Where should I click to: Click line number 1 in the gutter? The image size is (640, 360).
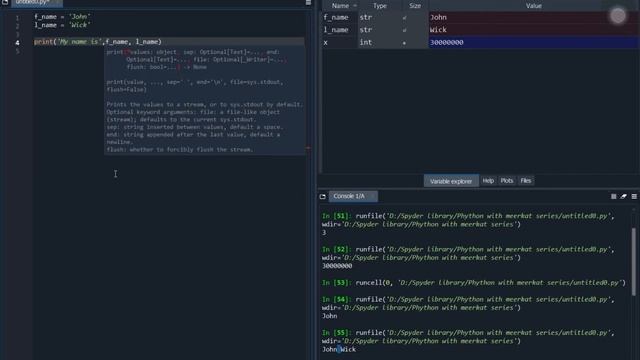[x=17, y=18]
